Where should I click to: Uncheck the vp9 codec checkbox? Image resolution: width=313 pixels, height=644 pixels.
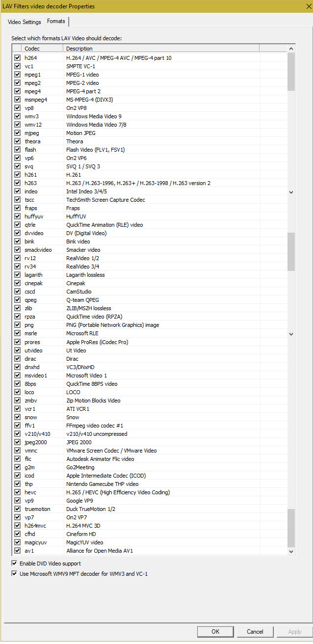[17, 501]
